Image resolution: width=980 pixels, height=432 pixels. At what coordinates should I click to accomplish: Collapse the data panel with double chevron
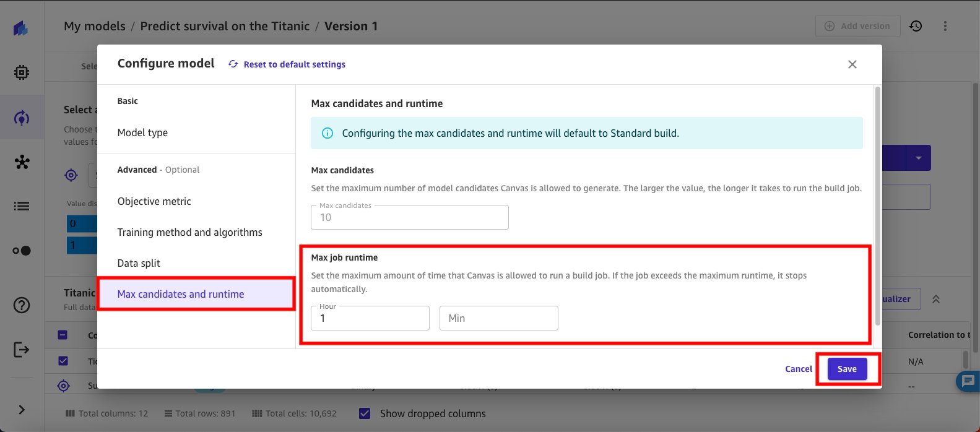(936, 299)
